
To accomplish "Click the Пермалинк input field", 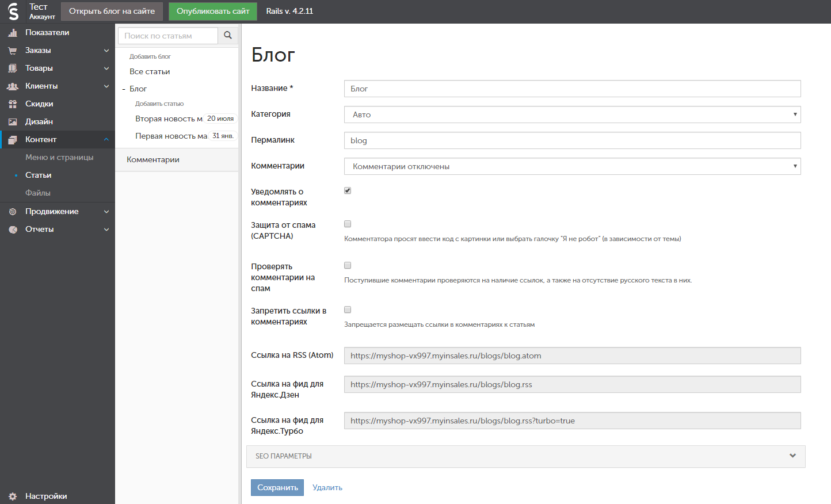I will [572, 140].
